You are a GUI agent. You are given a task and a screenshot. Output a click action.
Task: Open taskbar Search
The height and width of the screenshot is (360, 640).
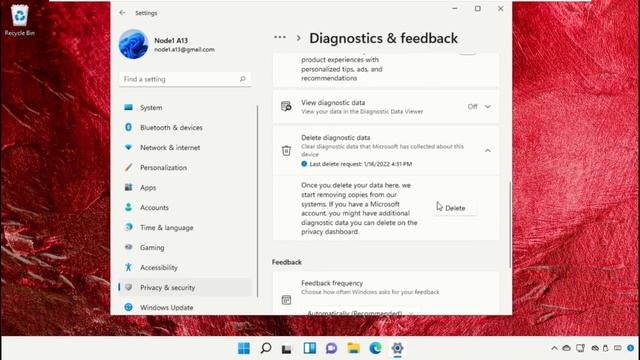coord(266,348)
